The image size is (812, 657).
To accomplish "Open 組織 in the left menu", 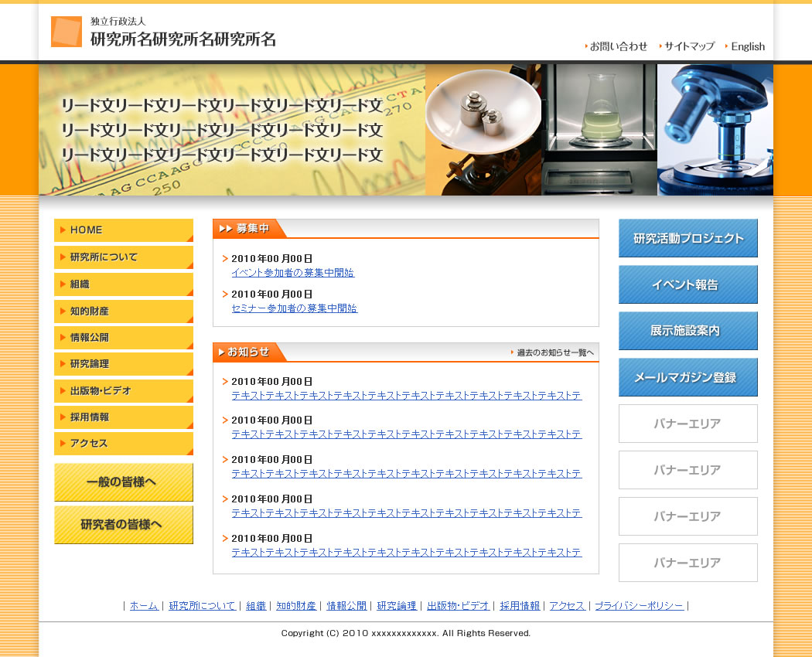I will pos(124,284).
